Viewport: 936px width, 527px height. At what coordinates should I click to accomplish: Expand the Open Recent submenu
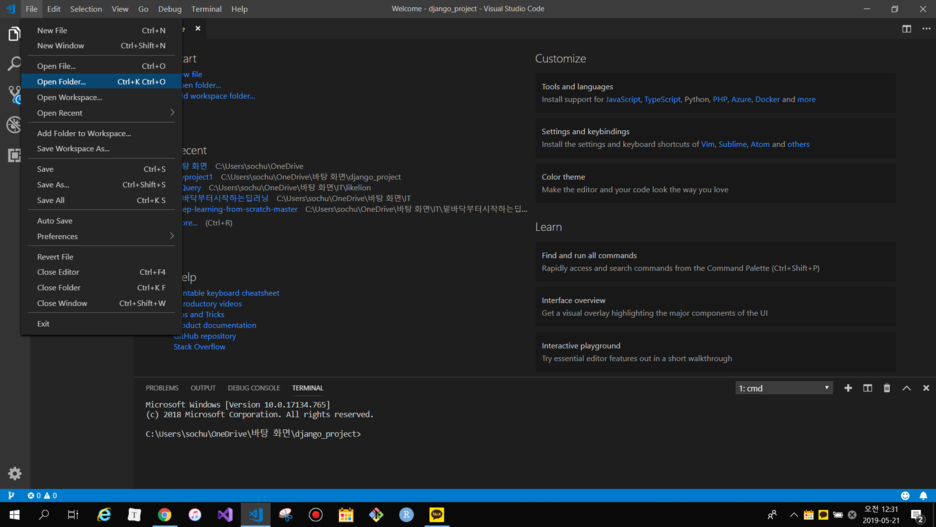click(x=99, y=113)
